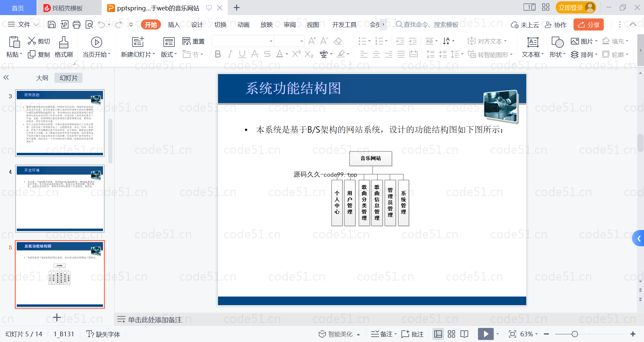Image resolution: width=644 pixels, height=342 pixels.
Task: Toggle Italic formatting
Action: coord(230,54)
